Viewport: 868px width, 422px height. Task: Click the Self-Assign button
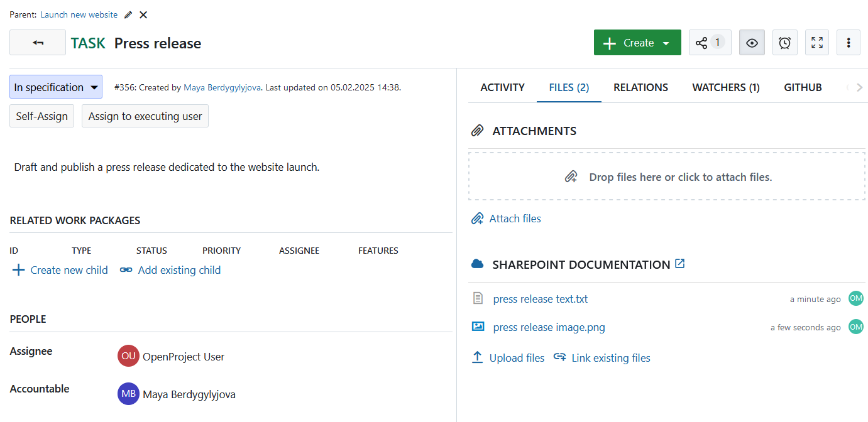[41, 116]
